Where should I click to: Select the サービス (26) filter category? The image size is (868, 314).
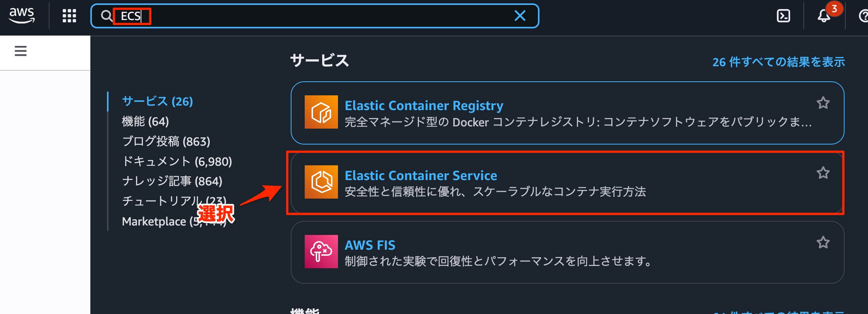pyautogui.click(x=157, y=101)
